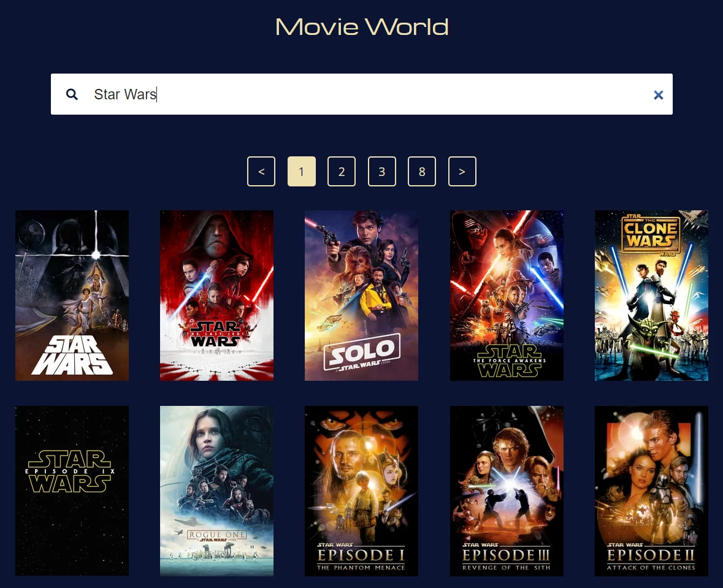This screenshot has width=723, height=588.
Task: Select page 1 in pagination
Action: (302, 172)
